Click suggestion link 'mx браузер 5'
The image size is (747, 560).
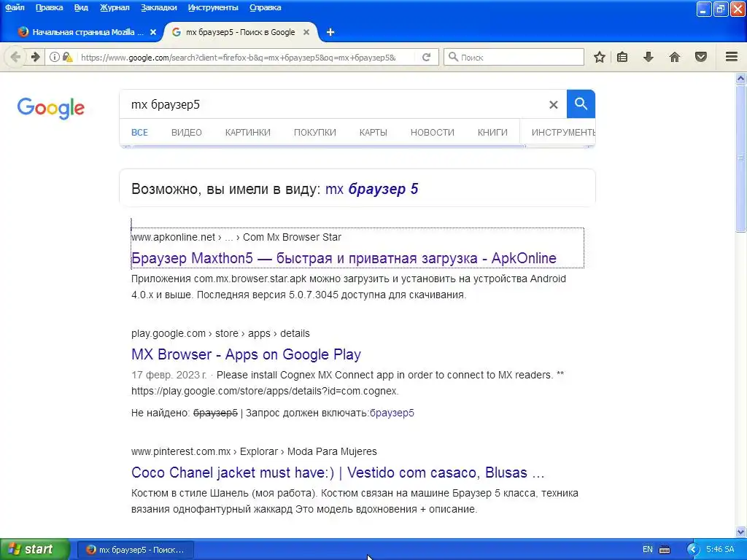point(371,189)
